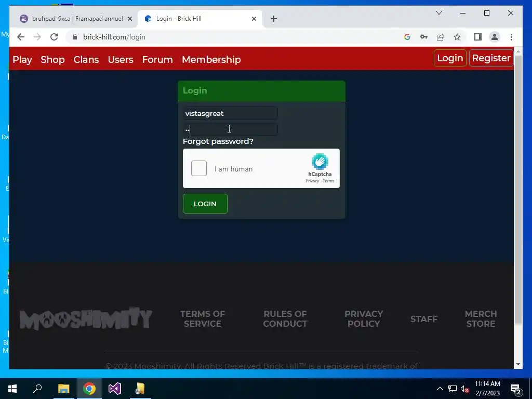
Task: Go to Clans in the navigation bar
Action: [x=86, y=59]
